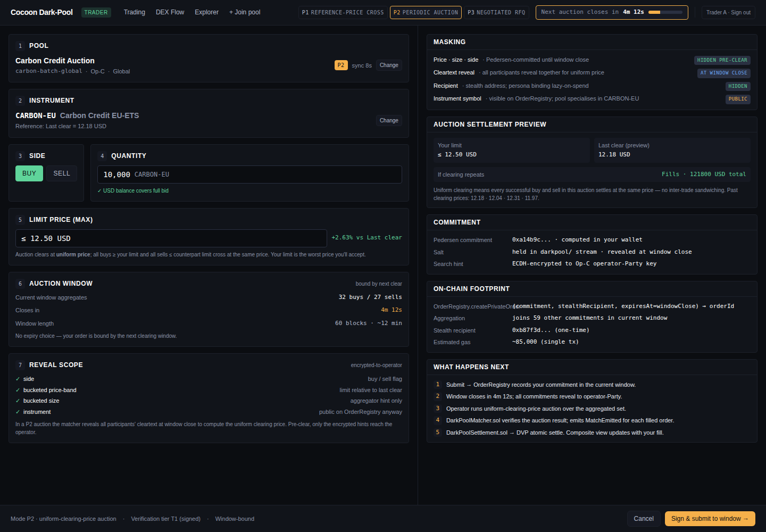The height and width of the screenshot is (532, 766).
Task: Switch to P1 Reference-Price Cross mode
Action: point(343,12)
